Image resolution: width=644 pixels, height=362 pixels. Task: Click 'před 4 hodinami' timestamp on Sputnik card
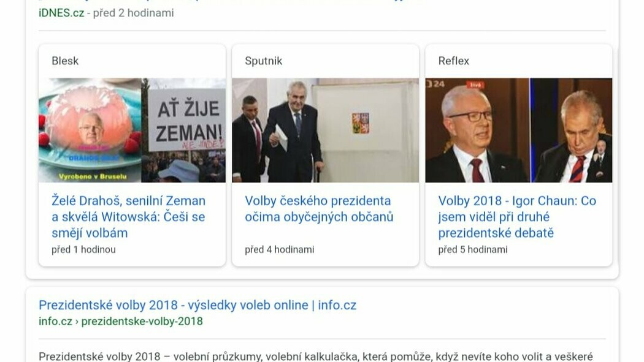[x=279, y=249]
